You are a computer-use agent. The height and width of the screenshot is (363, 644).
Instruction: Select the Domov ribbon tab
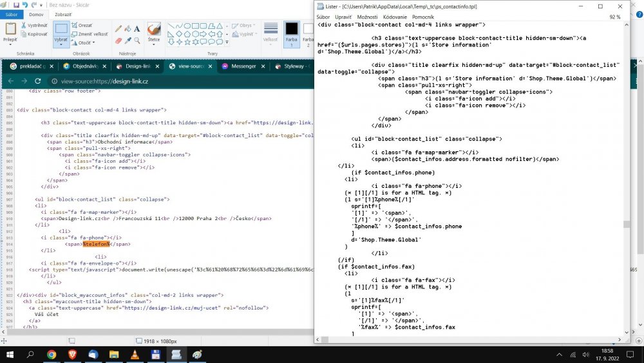(36, 14)
